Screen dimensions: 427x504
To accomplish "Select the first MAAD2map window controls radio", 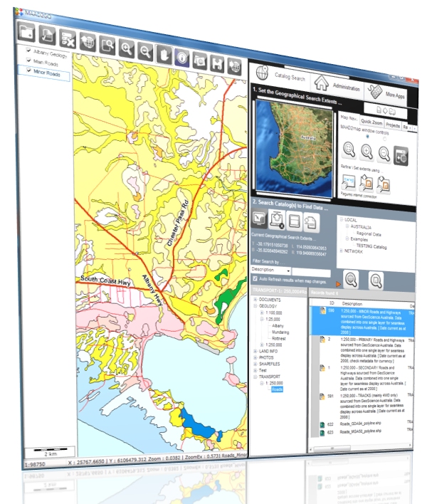I will 367,136.
